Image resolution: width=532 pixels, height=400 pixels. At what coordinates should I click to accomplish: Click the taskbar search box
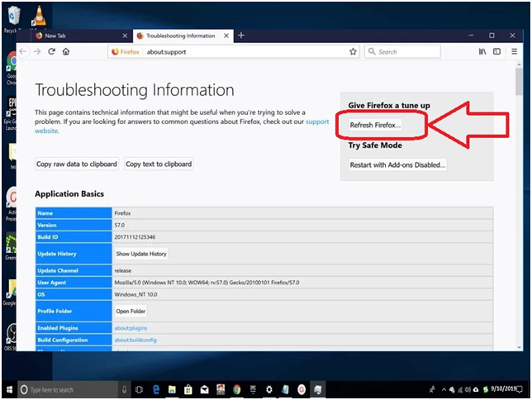[x=68, y=390]
